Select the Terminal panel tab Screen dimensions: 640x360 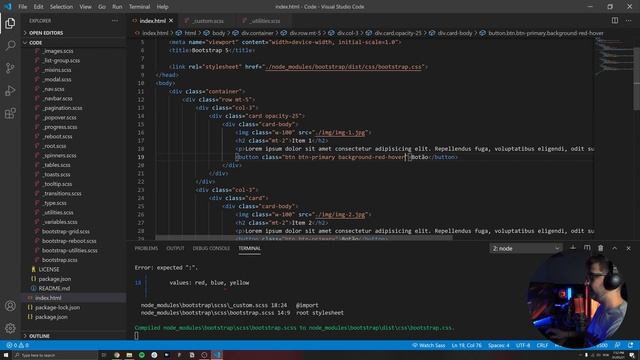[x=249, y=248]
